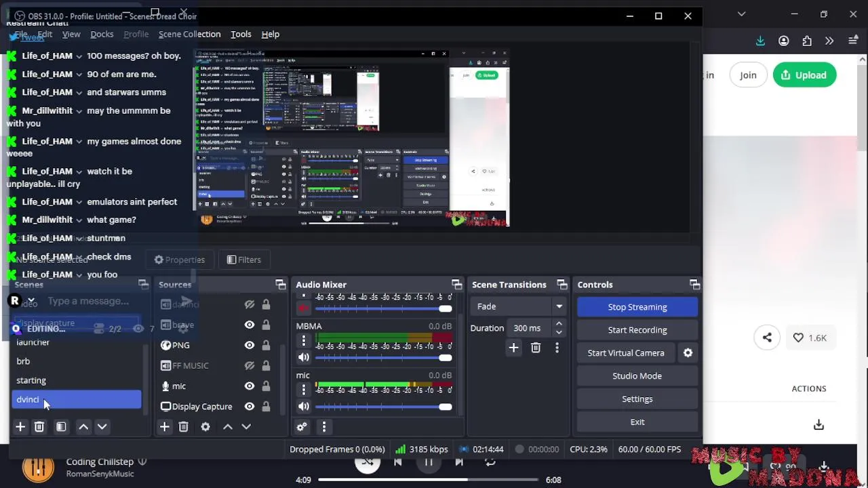Adjust the mic volume slider
Image resolution: width=868 pixels, height=488 pixels.
click(384, 407)
